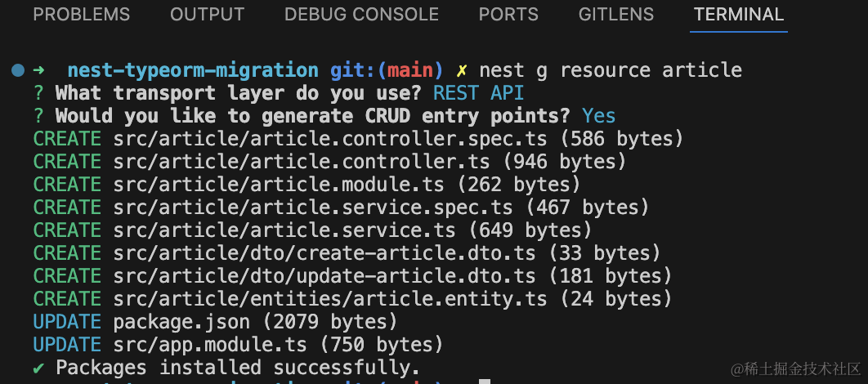Click the green success checkmark
868x384 pixels.
[38, 368]
